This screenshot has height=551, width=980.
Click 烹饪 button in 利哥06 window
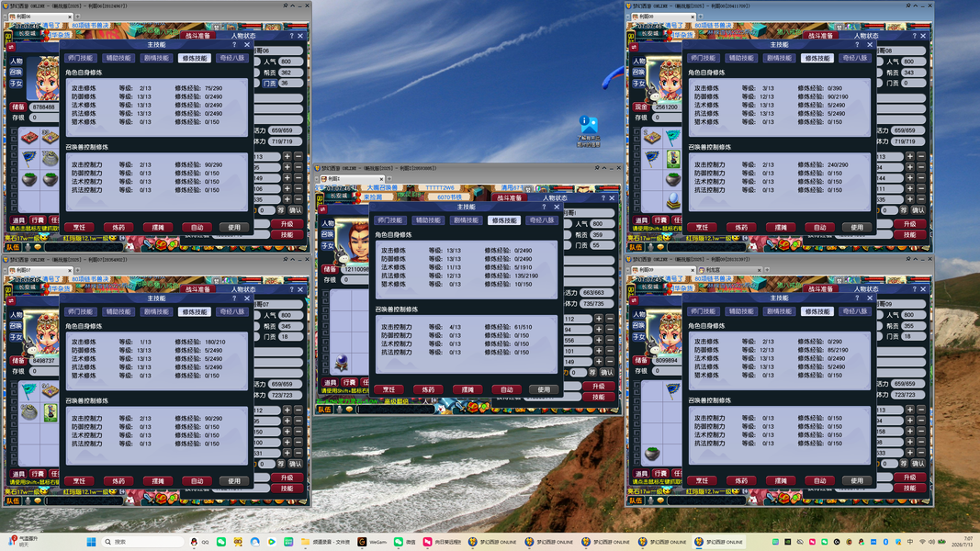click(x=79, y=228)
